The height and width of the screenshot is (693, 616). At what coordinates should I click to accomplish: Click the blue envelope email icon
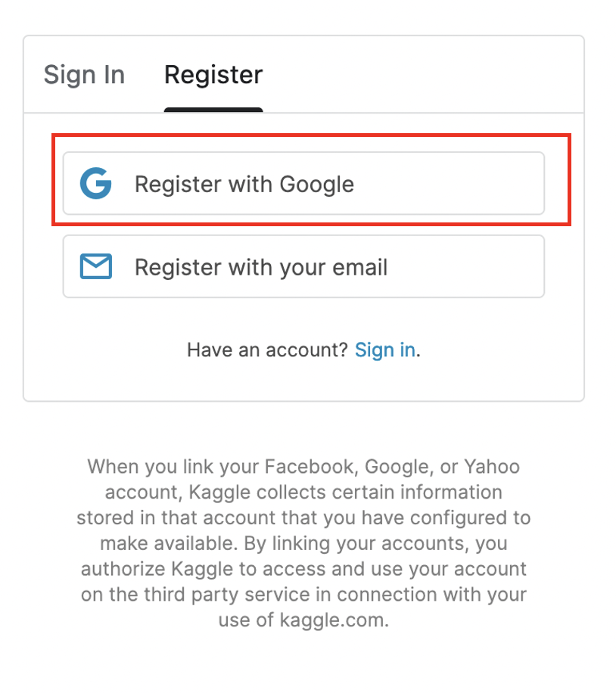pyautogui.click(x=96, y=267)
